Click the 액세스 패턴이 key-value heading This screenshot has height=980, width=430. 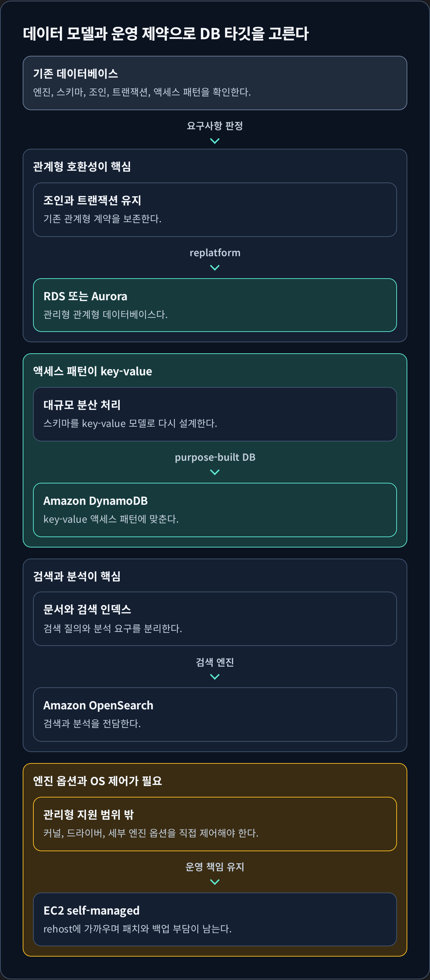coord(93,371)
